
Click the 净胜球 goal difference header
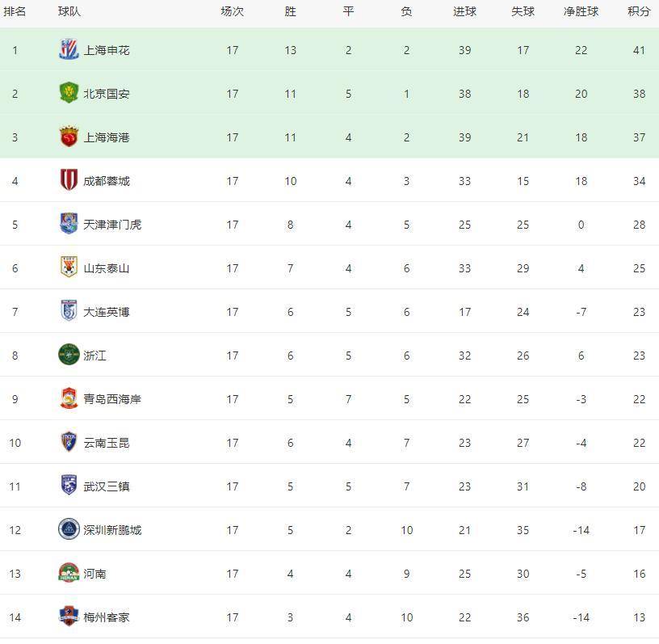581,12
